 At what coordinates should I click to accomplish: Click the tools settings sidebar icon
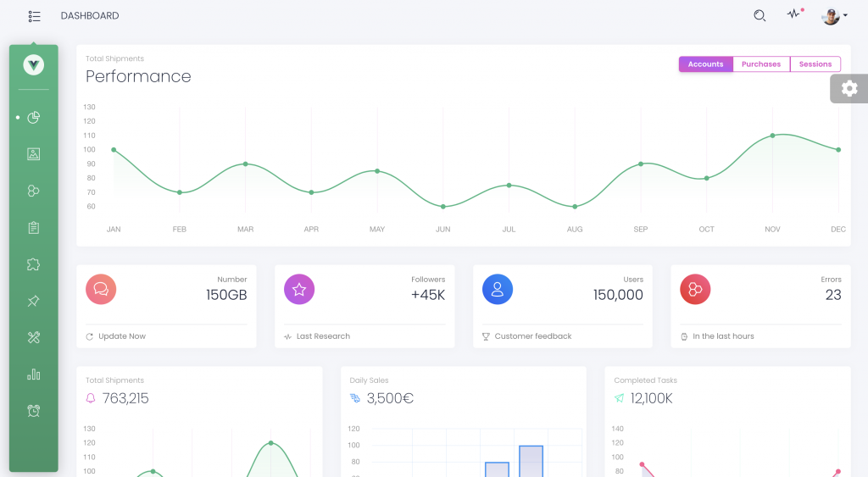34,337
